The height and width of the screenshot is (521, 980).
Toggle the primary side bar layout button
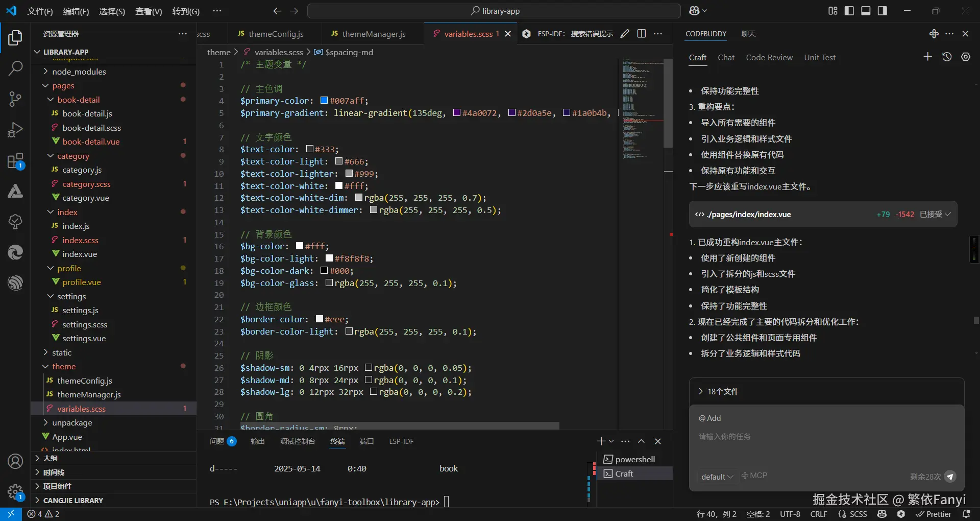(849, 11)
